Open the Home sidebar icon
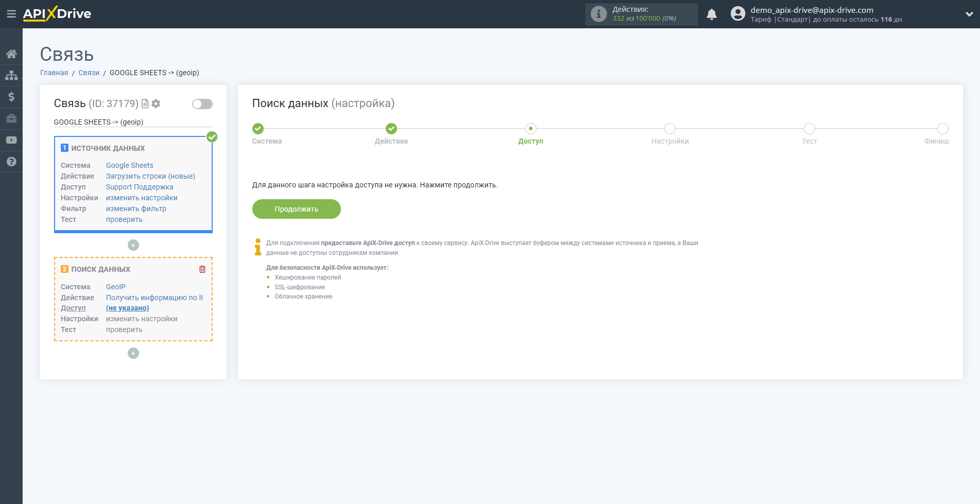The image size is (980, 504). [11, 54]
